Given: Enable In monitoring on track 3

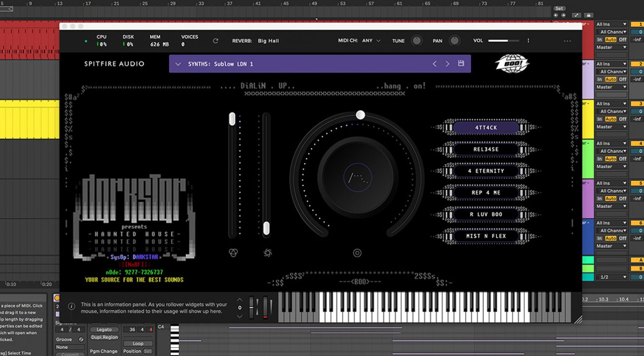Looking at the screenshot, I should tap(600, 119).
